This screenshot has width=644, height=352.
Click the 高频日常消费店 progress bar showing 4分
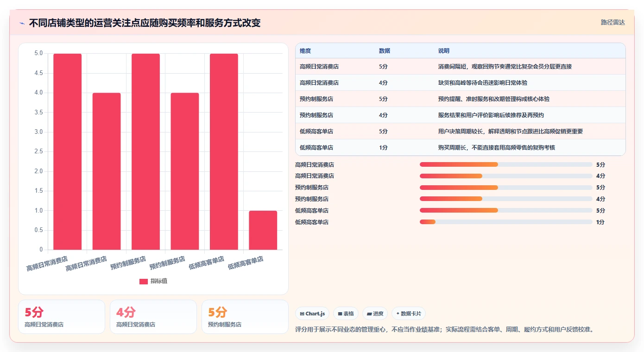coord(506,176)
